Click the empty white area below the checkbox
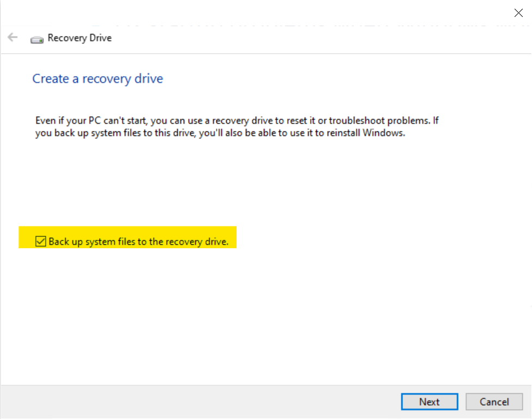532x419 pixels. [218, 316]
